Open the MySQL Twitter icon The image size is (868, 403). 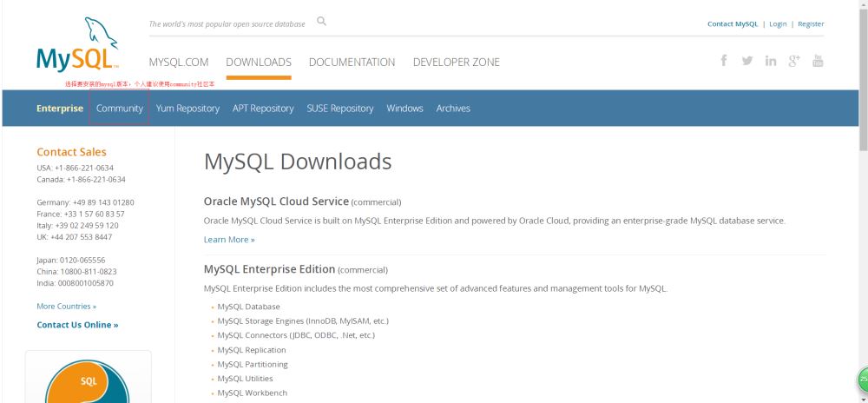(x=747, y=61)
